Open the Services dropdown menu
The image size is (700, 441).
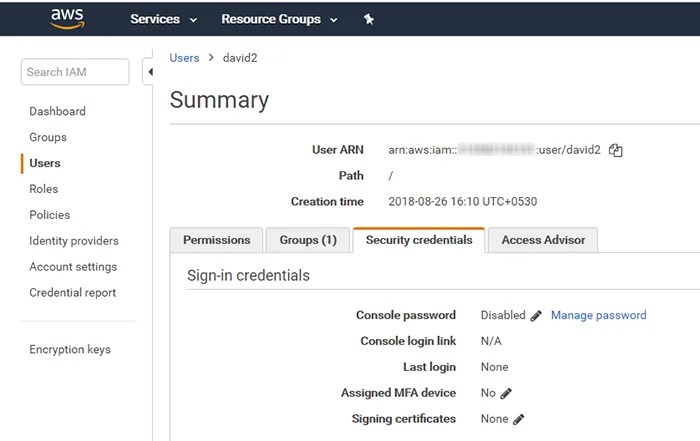(x=163, y=19)
